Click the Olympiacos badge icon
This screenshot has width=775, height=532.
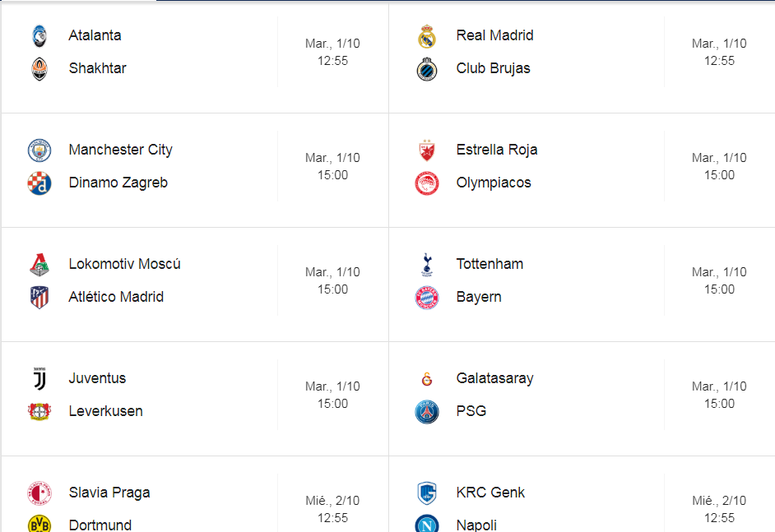point(427,183)
